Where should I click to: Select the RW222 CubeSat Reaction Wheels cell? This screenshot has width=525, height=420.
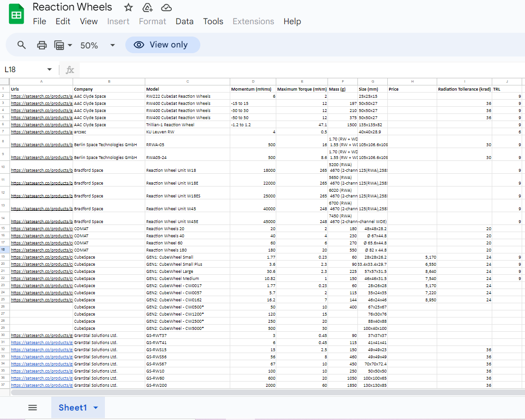coord(187,96)
